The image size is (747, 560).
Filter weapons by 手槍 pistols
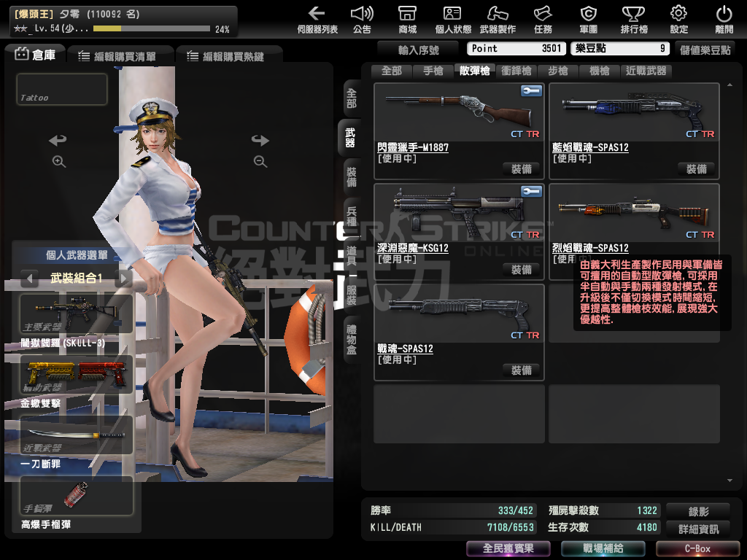pyautogui.click(x=433, y=71)
